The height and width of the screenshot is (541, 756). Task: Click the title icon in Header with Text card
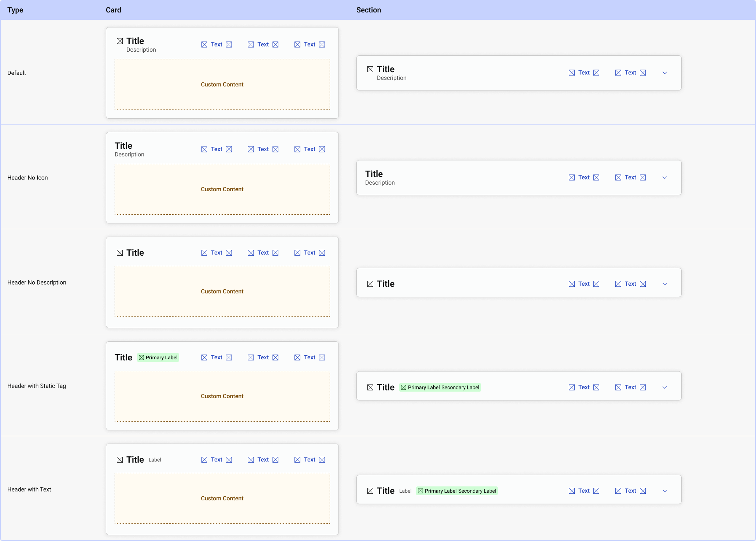point(120,460)
